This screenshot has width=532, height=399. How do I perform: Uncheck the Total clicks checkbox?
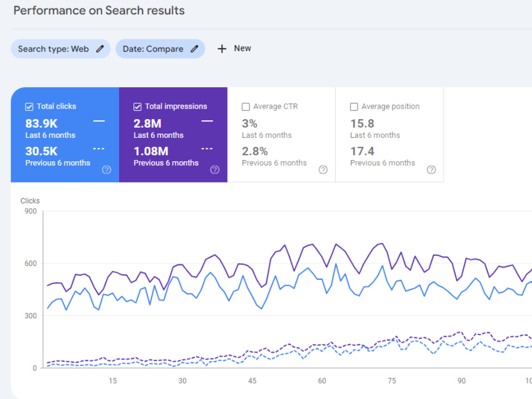pos(29,107)
